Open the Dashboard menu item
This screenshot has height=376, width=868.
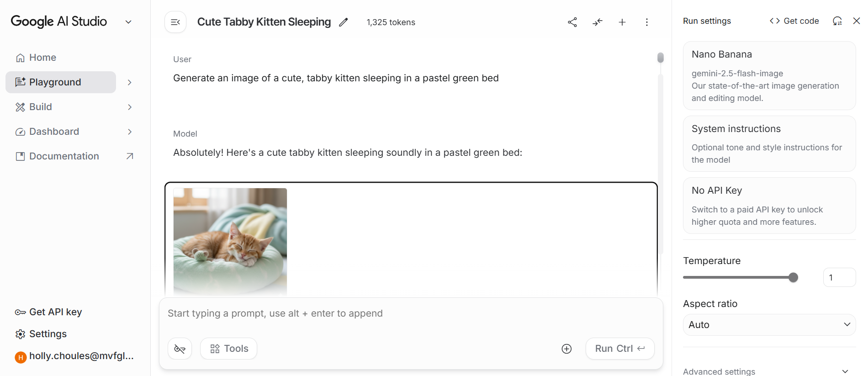53,131
